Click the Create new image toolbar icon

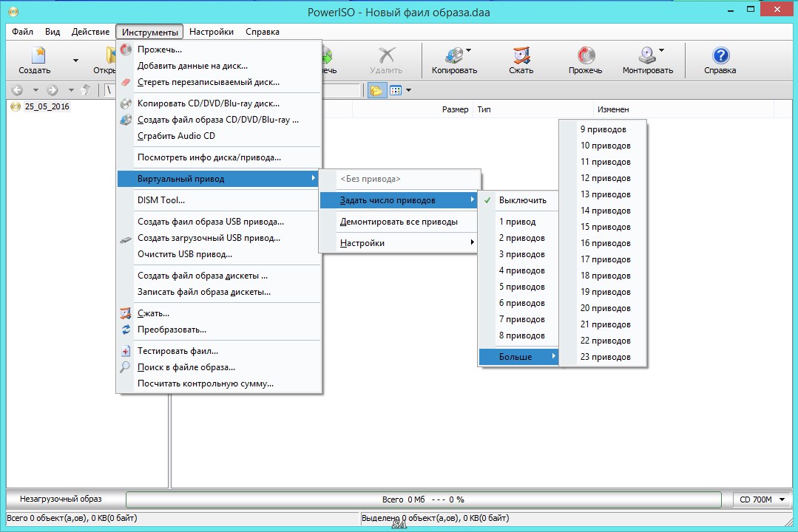point(38,55)
